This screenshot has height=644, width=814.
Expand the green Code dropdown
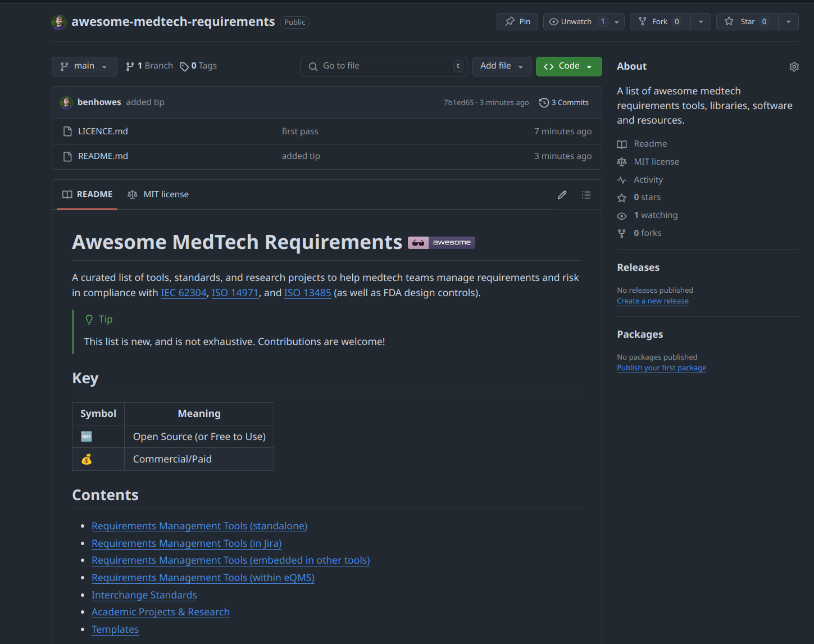pyautogui.click(x=569, y=66)
